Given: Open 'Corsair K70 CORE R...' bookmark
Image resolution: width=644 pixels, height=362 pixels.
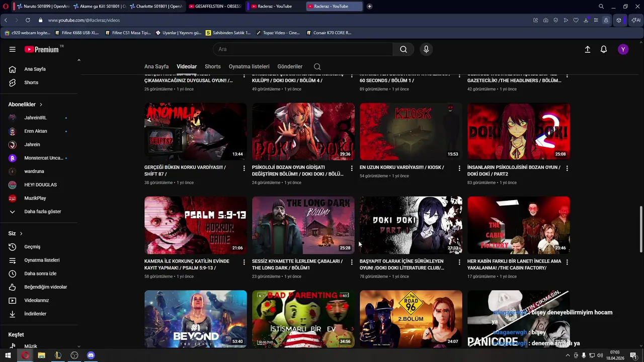Looking at the screenshot, I should click(329, 33).
